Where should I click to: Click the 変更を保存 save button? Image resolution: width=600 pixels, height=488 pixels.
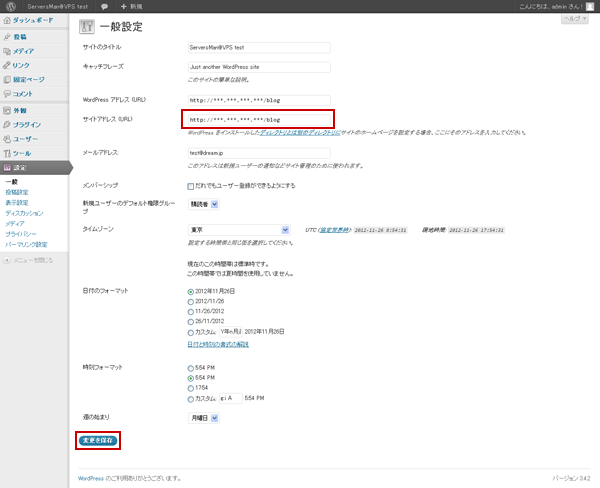98,441
